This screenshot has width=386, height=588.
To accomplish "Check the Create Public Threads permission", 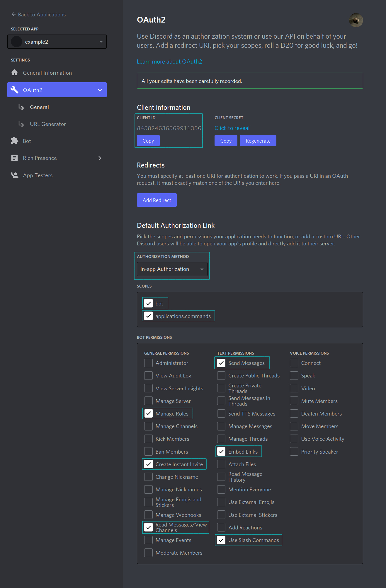I will pos(221,375).
